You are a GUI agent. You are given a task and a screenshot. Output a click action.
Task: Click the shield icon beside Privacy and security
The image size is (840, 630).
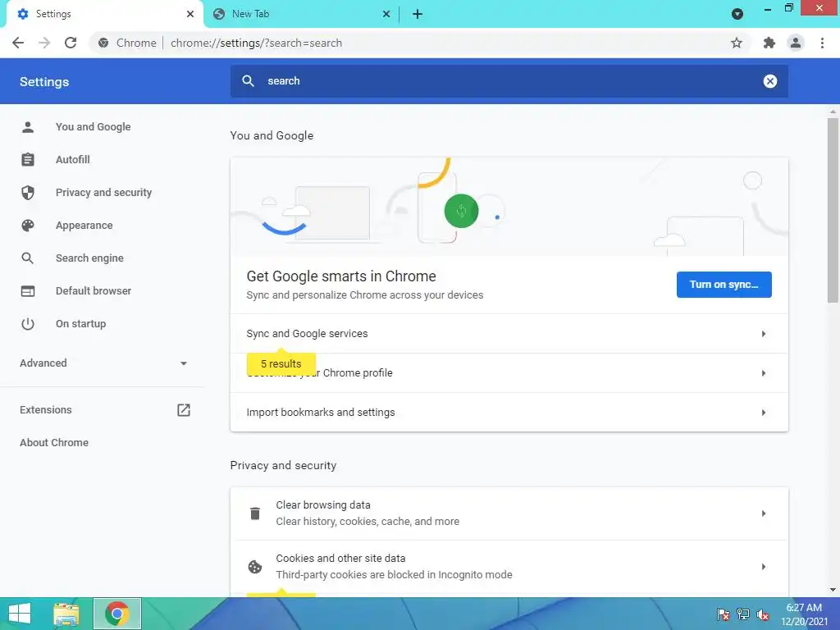[28, 192]
